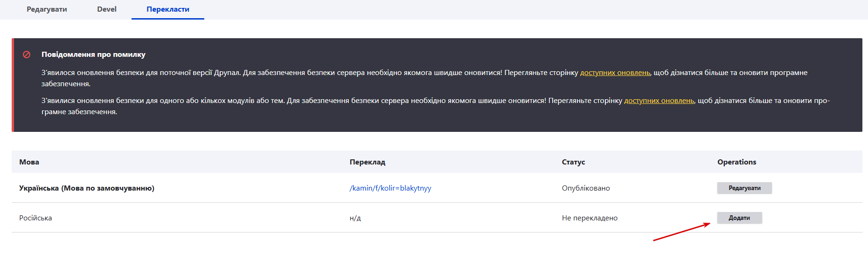Select the Російська language row label
The image size is (868, 267).
pyautogui.click(x=35, y=218)
